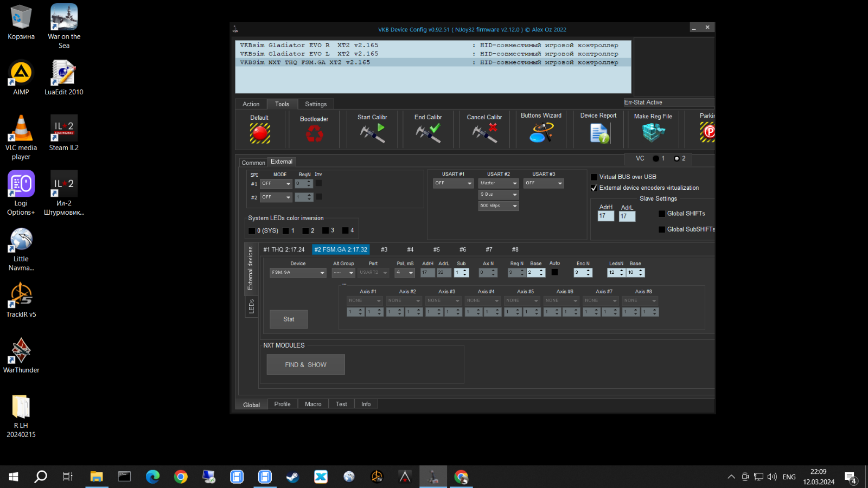The image size is (868, 488).
Task: Start calibration with Start Calibr icon
Action: click(x=373, y=133)
